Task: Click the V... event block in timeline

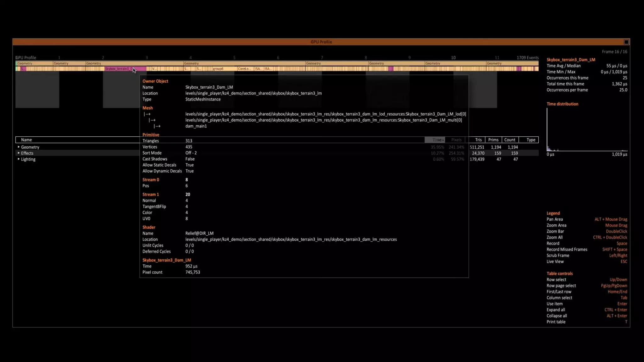Action: [154, 69]
